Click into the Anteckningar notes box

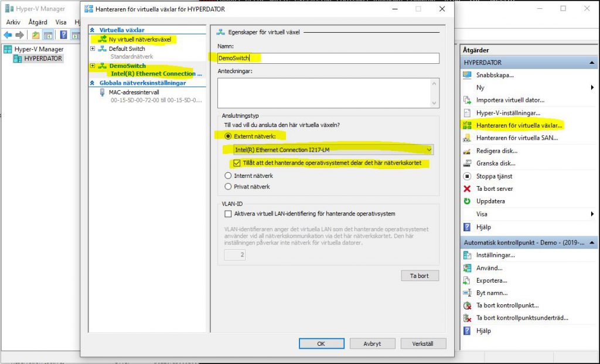click(323, 93)
